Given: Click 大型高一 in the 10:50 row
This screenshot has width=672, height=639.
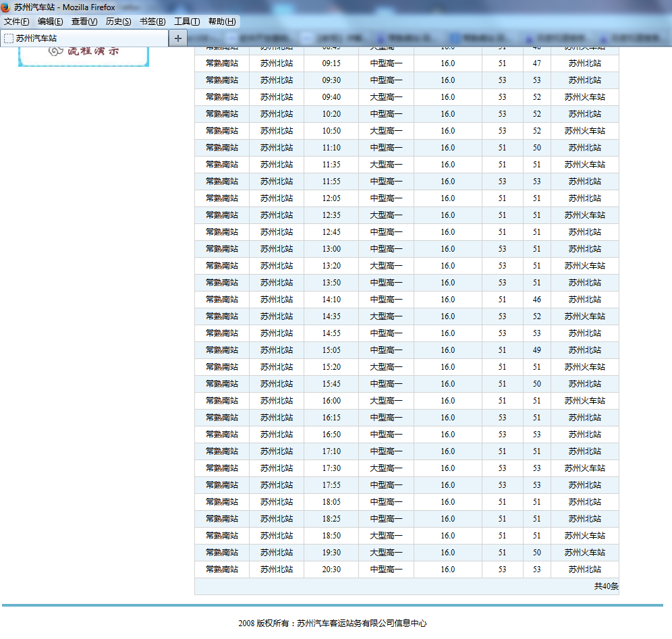Looking at the screenshot, I should [x=386, y=131].
